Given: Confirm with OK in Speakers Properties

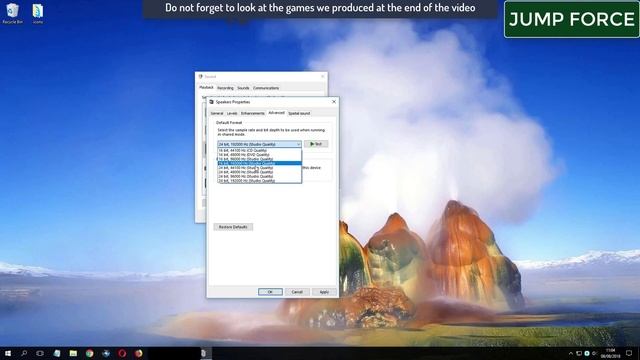Looking at the screenshot, I should coord(270,292).
